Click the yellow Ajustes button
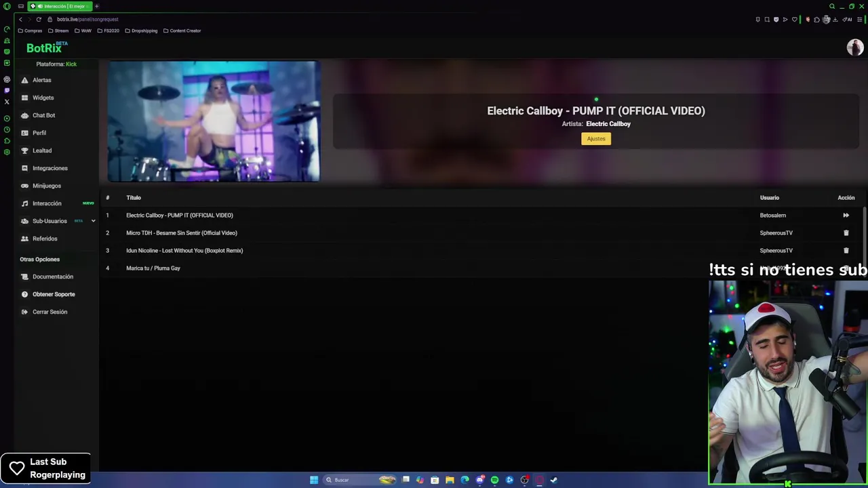Screen dimensions: 868x488 click(596, 138)
